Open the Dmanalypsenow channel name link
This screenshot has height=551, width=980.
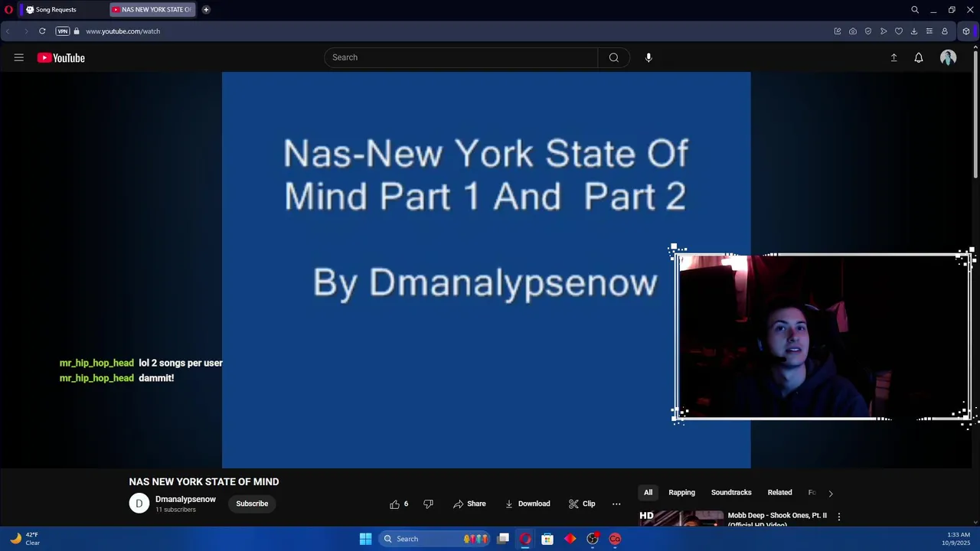click(185, 499)
